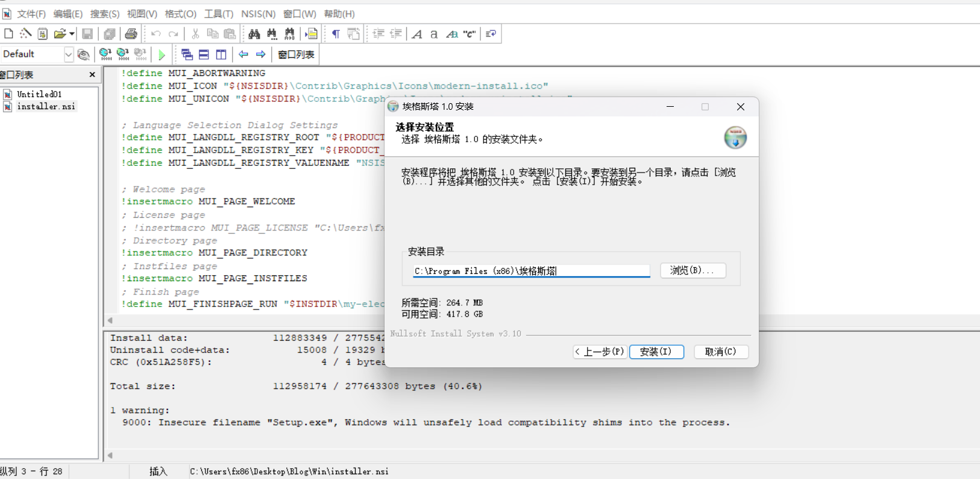Cascade the editor windows
Screen dimensions: 980x479
coord(187,54)
